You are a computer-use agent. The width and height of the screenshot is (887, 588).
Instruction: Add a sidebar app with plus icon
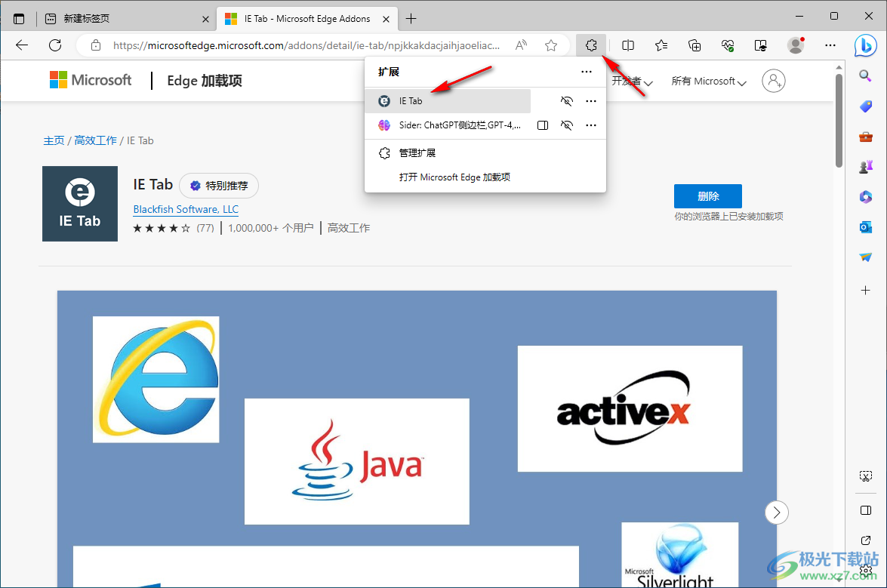pos(866,290)
